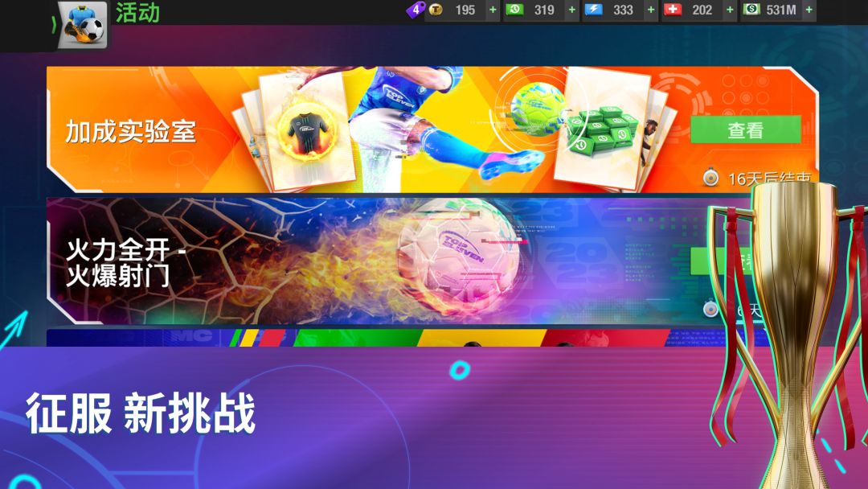Image resolution: width=868 pixels, height=489 pixels.
Task: Click the green arrow left of home icon
Action: click(54, 25)
